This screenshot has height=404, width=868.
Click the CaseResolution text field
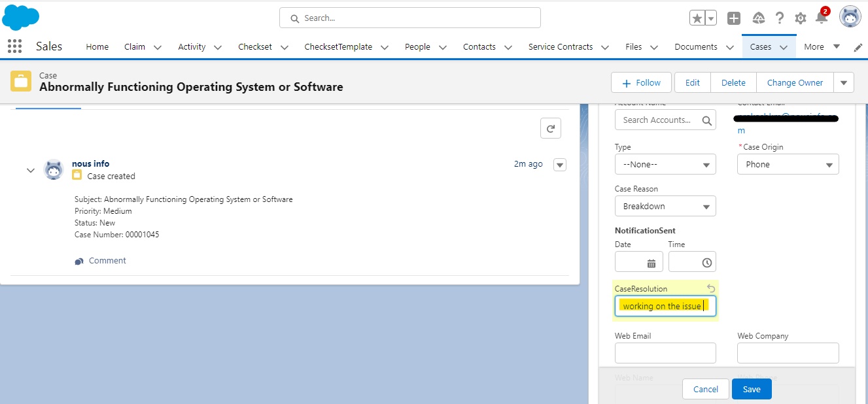(x=665, y=306)
